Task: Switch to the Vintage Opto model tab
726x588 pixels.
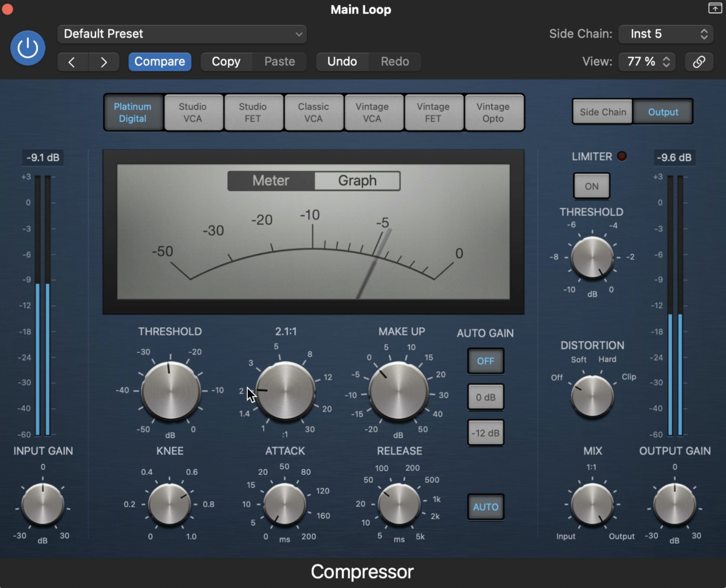Action: [493, 113]
